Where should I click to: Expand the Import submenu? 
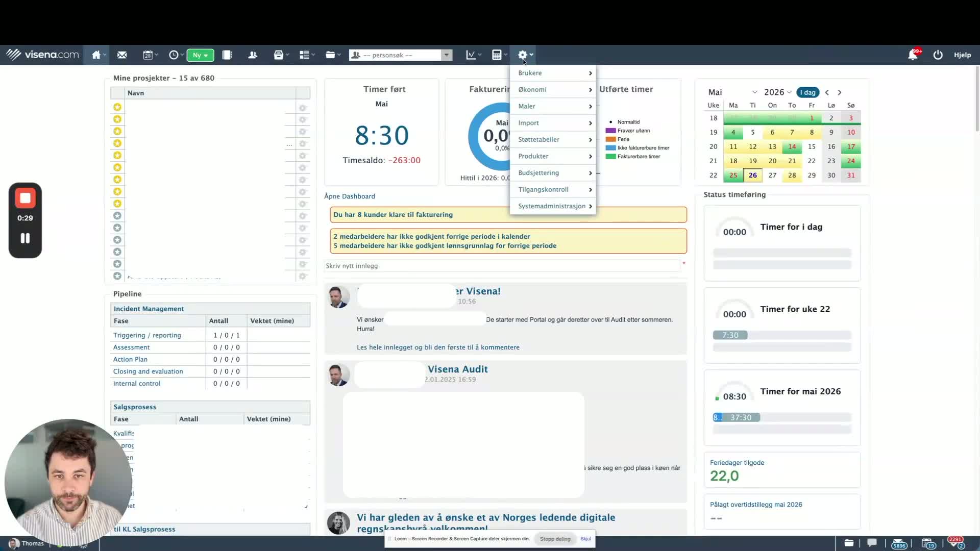(x=553, y=123)
